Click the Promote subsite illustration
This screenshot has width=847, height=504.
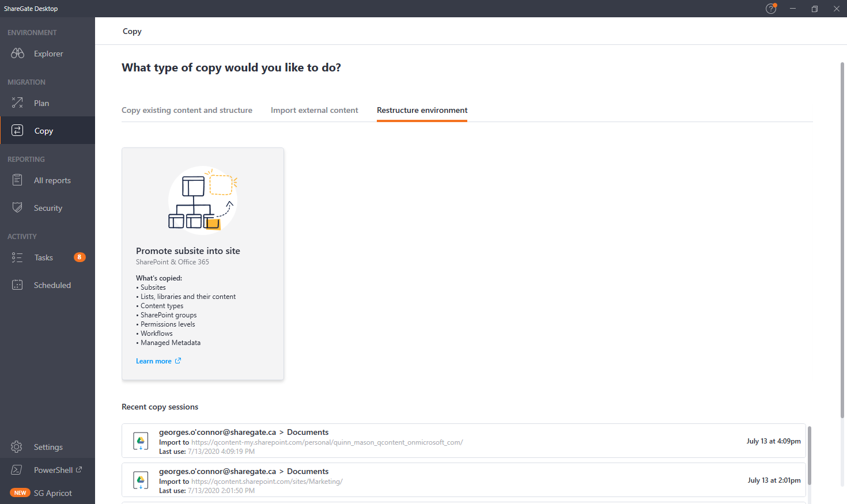[203, 200]
